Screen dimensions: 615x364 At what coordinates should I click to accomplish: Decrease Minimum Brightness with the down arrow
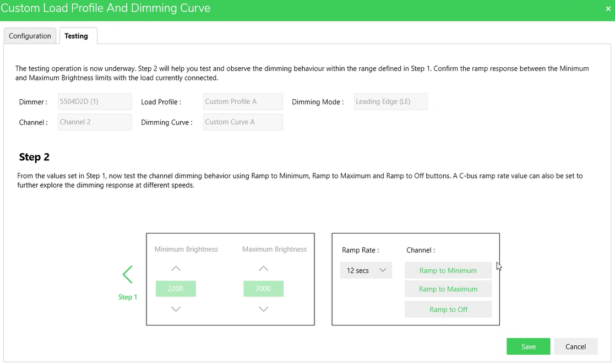pyautogui.click(x=176, y=309)
